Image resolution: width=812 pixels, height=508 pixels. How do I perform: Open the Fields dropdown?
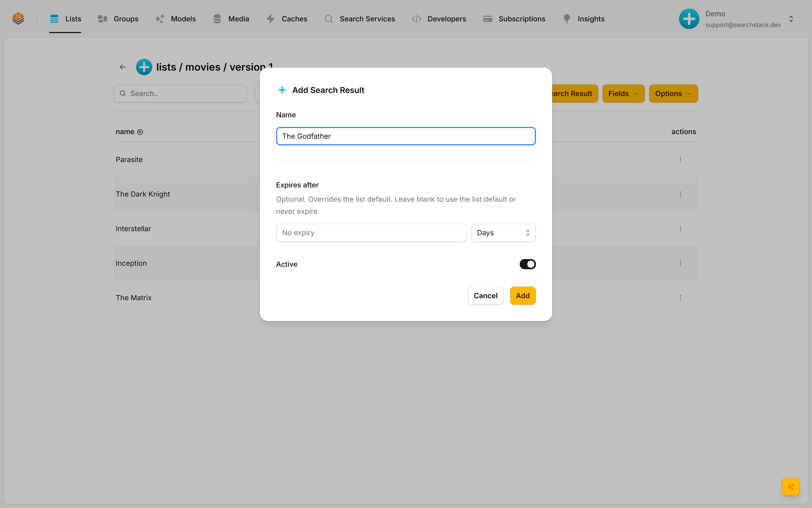pos(623,93)
